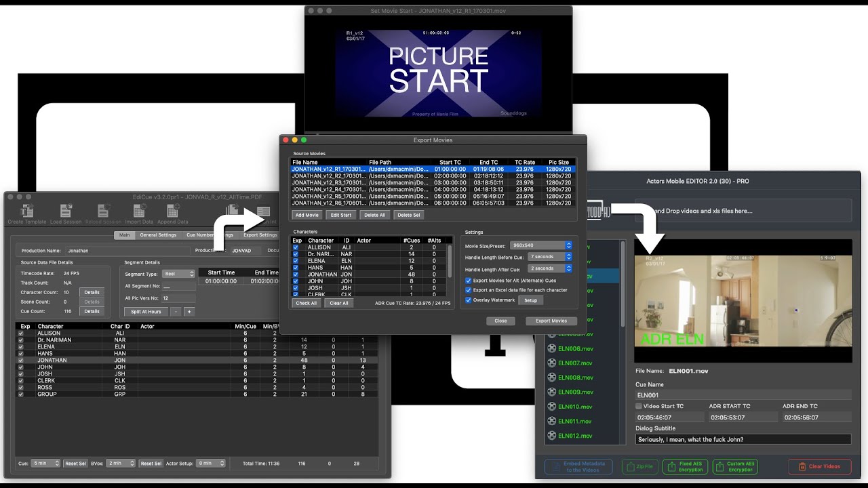Uncheck ROSS Exp checkbox in EdiCue table
868x488 pixels.
[20, 387]
